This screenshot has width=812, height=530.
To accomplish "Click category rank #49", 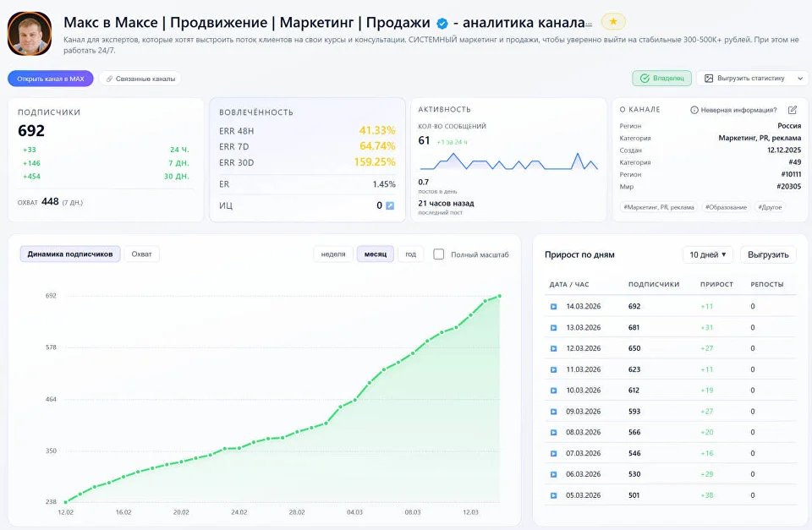I will (x=794, y=162).
